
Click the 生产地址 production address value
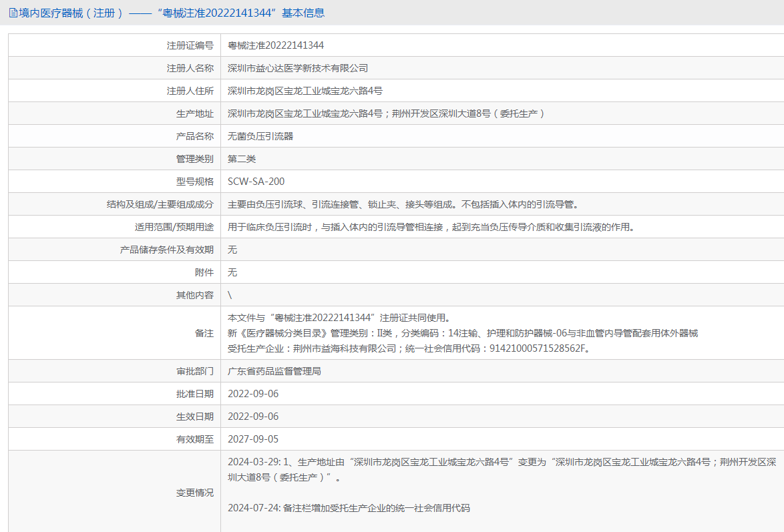(387, 113)
